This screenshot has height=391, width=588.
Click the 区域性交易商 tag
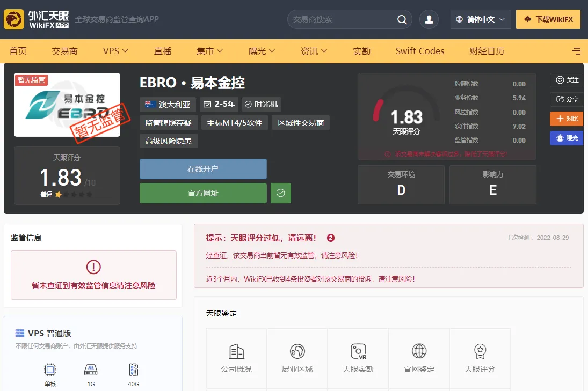301,122
